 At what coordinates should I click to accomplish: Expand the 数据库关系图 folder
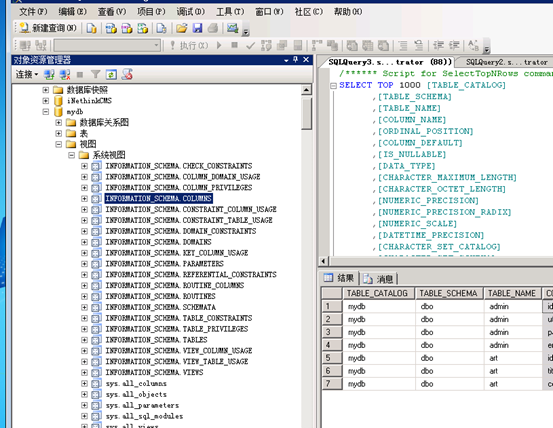59,123
